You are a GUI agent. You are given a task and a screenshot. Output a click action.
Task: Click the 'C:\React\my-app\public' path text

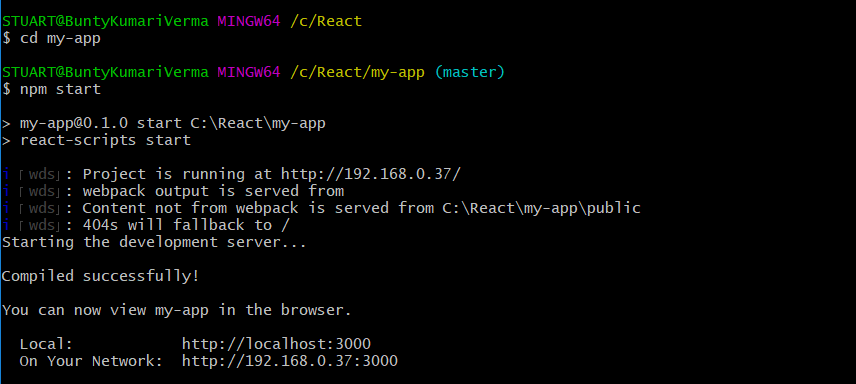pos(542,208)
